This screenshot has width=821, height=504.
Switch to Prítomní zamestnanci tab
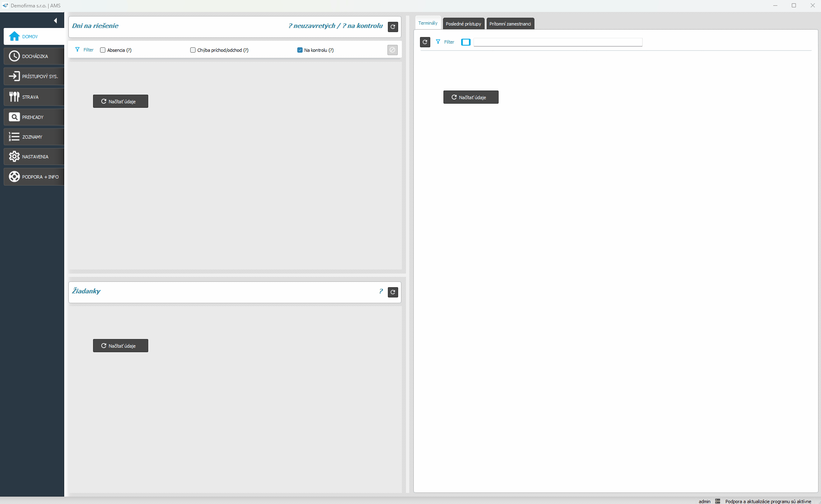(x=510, y=24)
